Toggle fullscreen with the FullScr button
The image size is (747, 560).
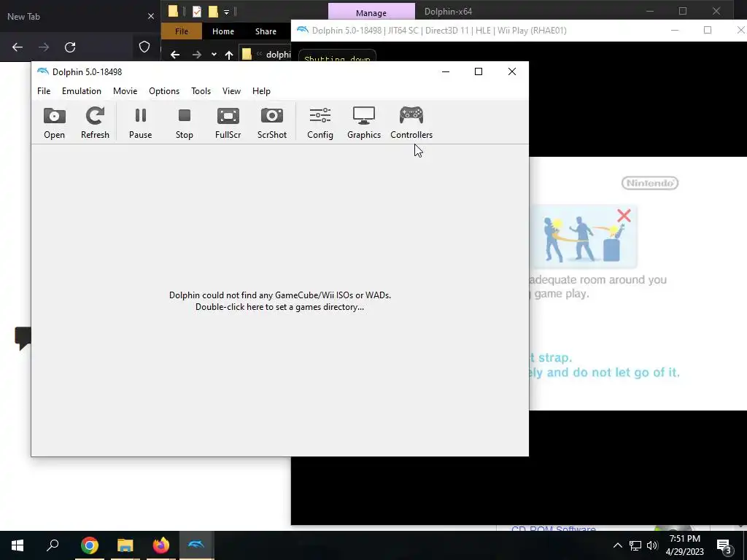point(228,122)
